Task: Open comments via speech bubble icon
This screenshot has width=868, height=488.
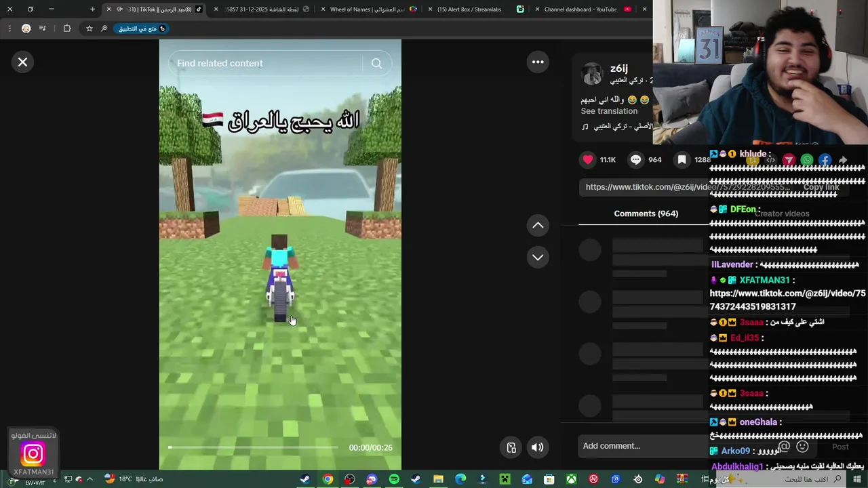Action: coord(635,159)
